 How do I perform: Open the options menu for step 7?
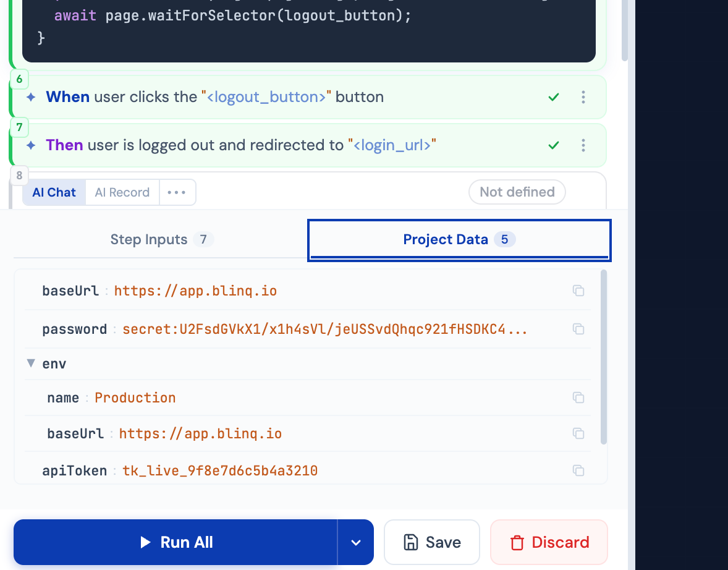[583, 145]
